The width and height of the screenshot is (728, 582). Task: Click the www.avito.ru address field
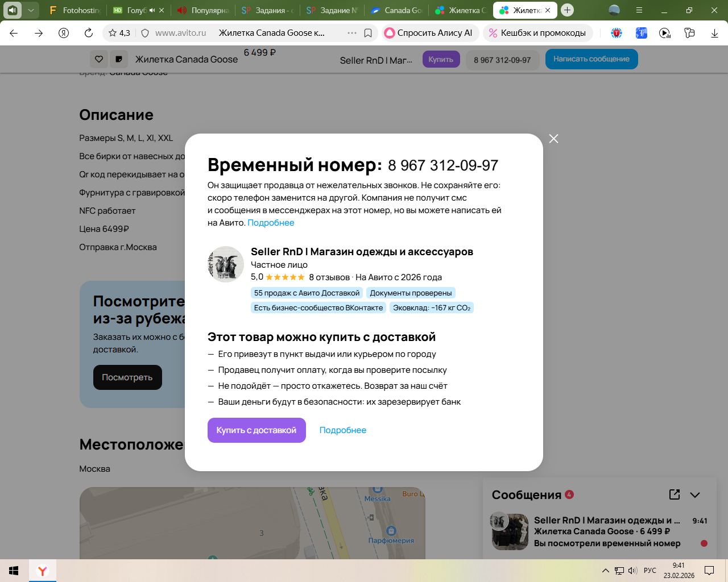181,33
